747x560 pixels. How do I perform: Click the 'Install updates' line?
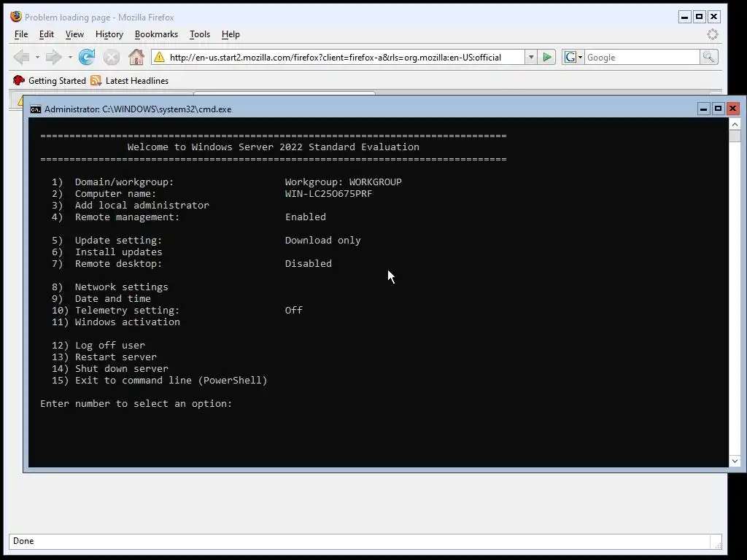[119, 252]
